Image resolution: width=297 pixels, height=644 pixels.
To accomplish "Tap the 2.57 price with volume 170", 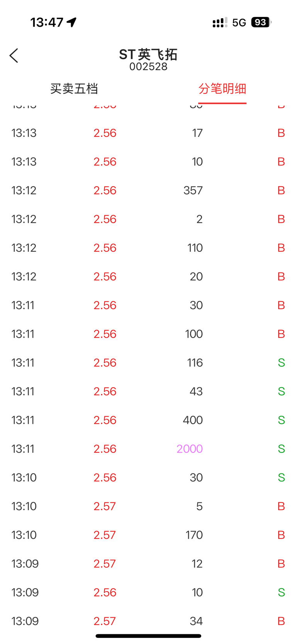I will point(105,535).
